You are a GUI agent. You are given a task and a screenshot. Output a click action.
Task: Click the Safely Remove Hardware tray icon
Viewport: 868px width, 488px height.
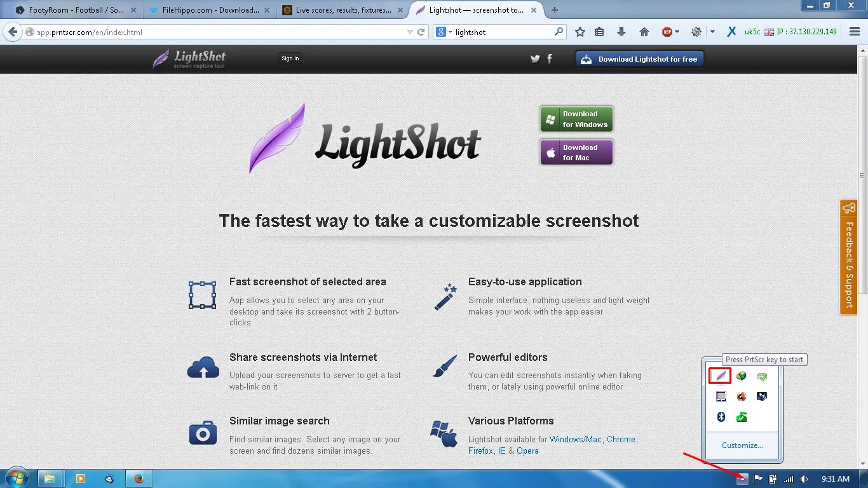(x=762, y=376)
